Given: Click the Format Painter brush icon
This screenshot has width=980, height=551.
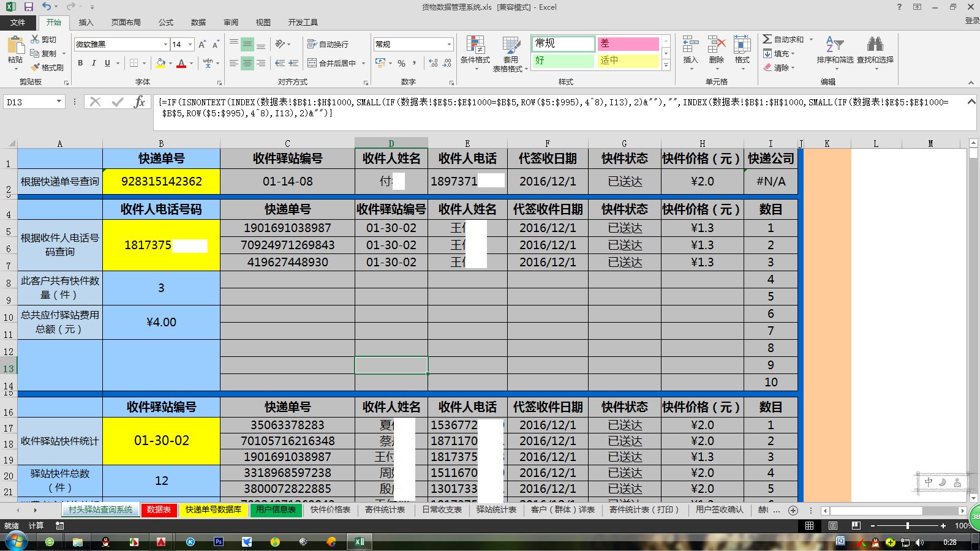Looking at the screenshot, I should point(36,67).
